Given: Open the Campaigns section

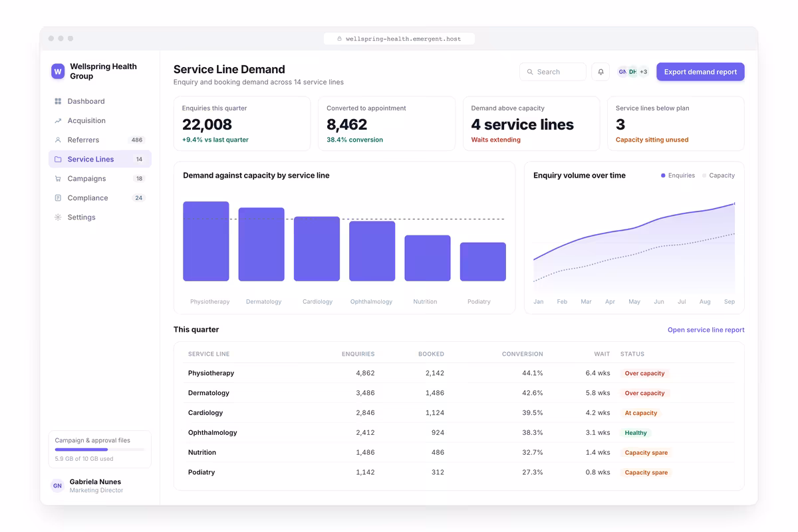Looking at the screenshot, I should (100, 178).
